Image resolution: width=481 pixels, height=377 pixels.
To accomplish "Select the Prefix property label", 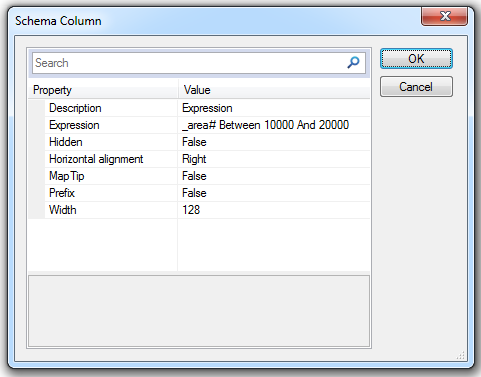I will [x=62, y=193].
